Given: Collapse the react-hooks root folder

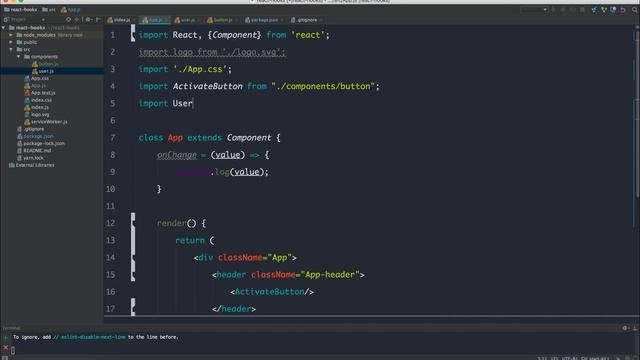Looking at the screenshot, I should (x=4, y=28).
